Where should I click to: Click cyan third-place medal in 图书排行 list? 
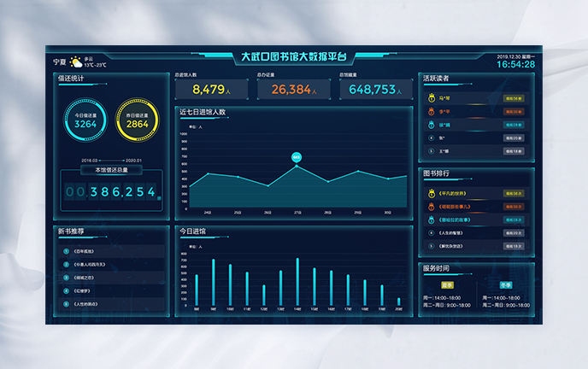[x=432, y=219]
